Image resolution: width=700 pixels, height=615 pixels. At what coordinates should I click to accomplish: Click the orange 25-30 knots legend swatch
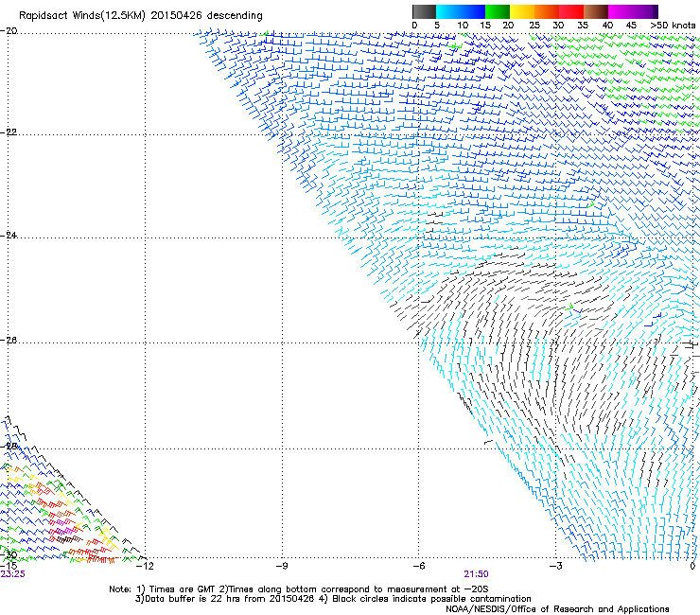[x=547, y=11]
